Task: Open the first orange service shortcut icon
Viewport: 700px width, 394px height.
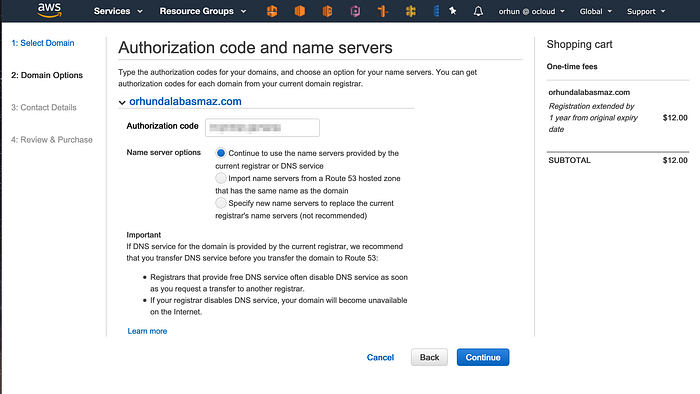Action: (x=272, y=11)
